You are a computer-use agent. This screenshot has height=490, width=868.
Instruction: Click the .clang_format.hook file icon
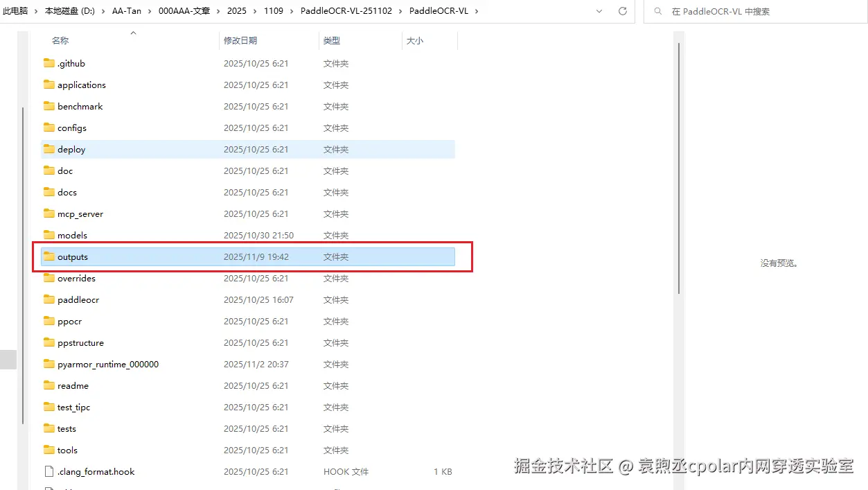(48, 471)
